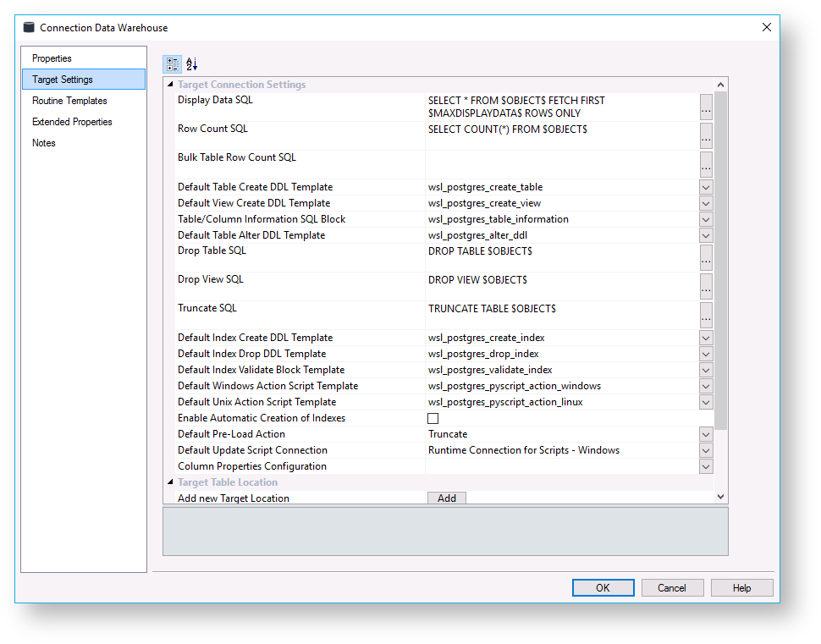
Task: Collapse Target Connection Settings section
Action: pyautogui.click(x=170, y=85)
